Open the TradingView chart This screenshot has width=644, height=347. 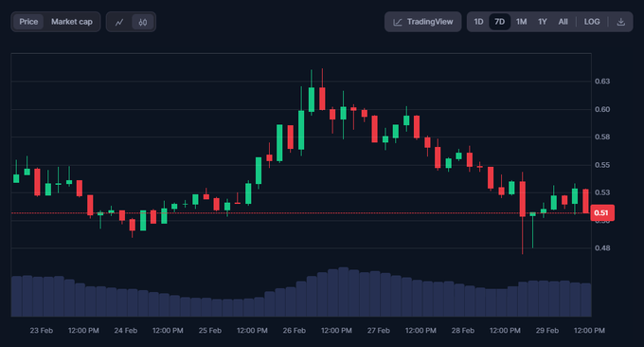click(x=423, y=22)
